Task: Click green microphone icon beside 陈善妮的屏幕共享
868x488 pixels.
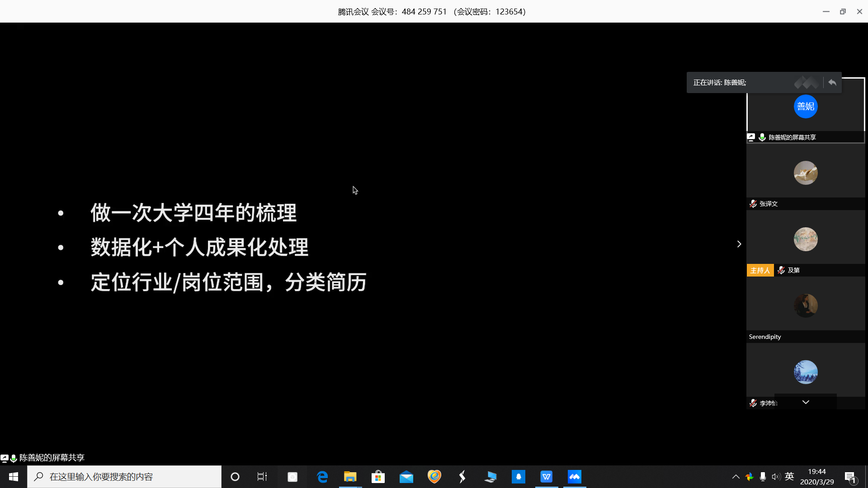Action: click(762, 137)
